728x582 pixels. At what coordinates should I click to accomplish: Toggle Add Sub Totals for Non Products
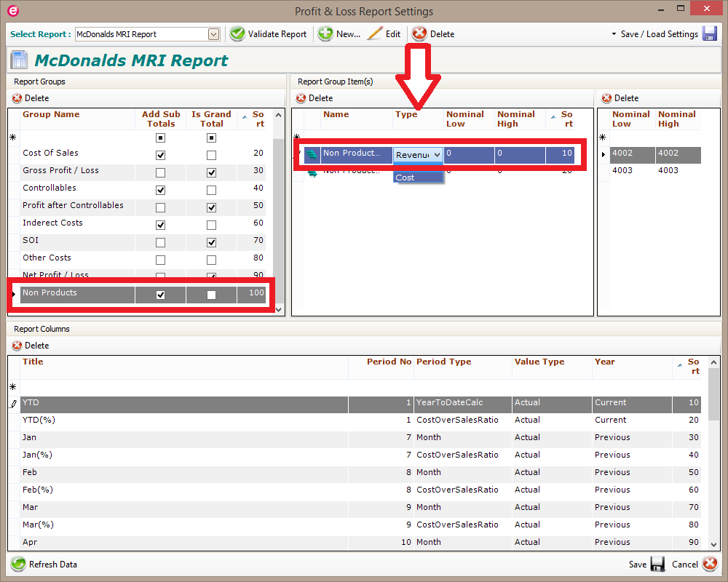160,295
